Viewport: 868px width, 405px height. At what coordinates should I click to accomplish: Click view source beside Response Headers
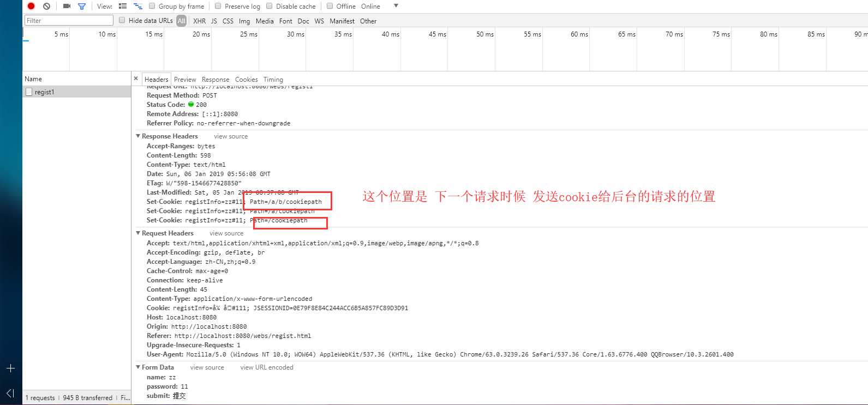click(x=231, y=136)
